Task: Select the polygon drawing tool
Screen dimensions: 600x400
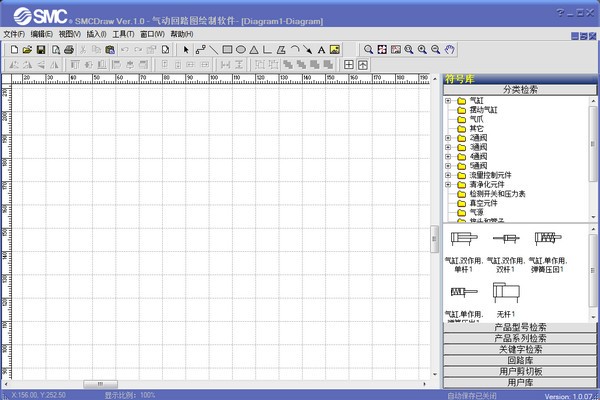Action: [281, 49]
